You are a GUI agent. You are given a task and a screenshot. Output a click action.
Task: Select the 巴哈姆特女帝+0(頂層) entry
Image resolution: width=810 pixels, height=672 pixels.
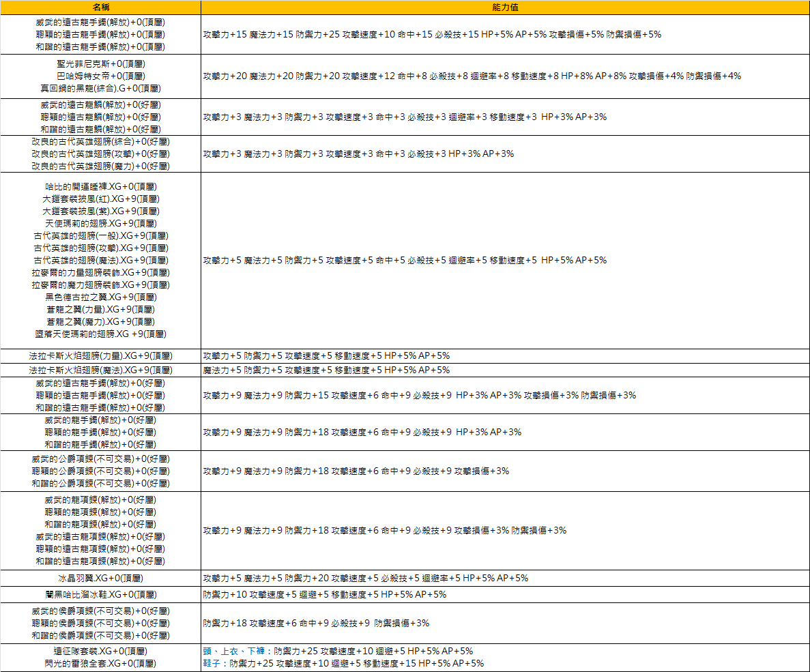(100, 76)
